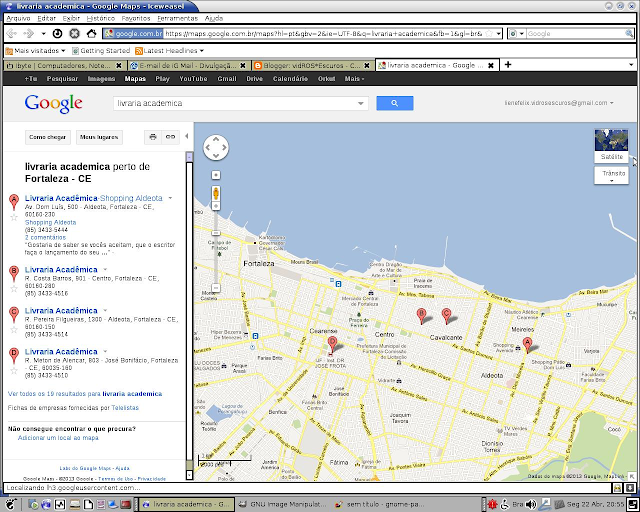Viewport: 640px width, 512px height.
Task: Stop loading with the stop icon
Action: [x=74, y=33]
